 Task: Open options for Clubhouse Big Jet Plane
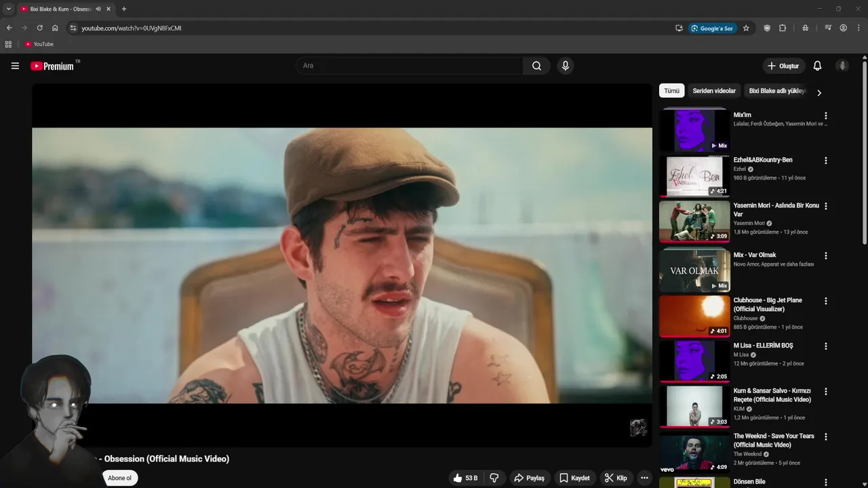(825, 301)
